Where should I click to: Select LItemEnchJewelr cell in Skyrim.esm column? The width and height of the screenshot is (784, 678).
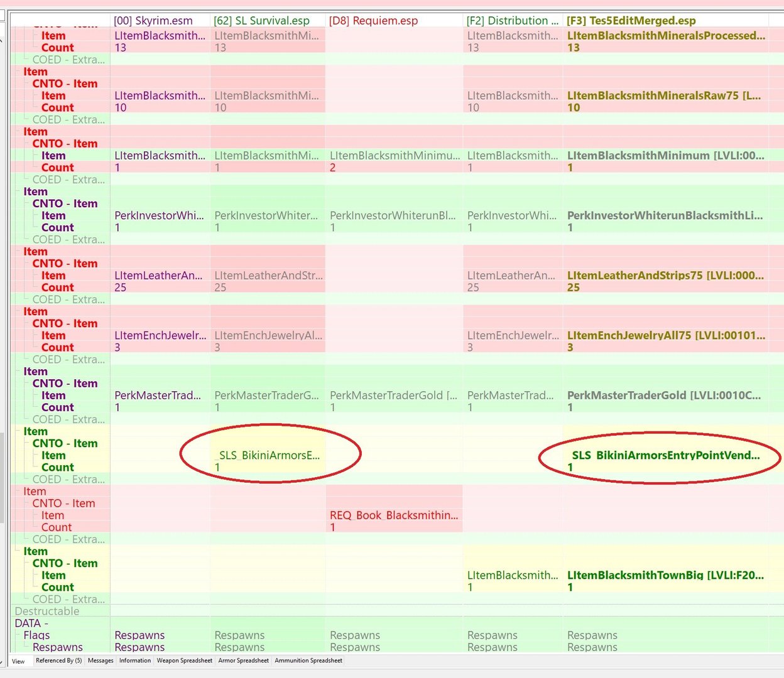(x=160, y=335)
